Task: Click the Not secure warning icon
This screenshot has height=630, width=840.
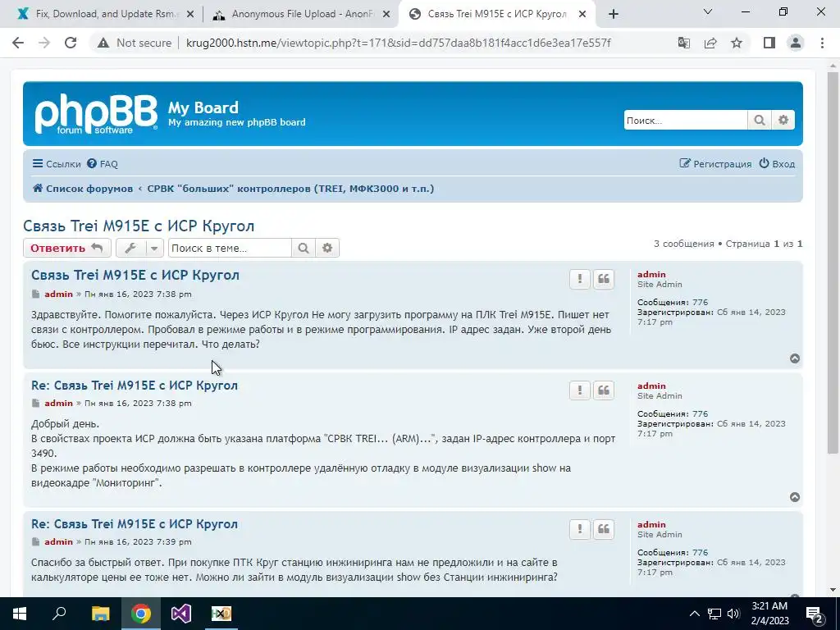Action: 103,43
